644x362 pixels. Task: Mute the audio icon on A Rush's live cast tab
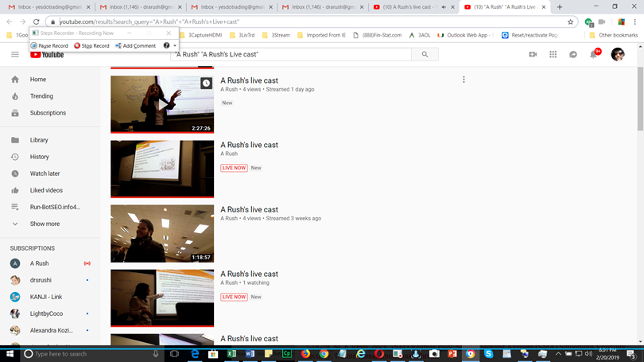click(444, 7)
